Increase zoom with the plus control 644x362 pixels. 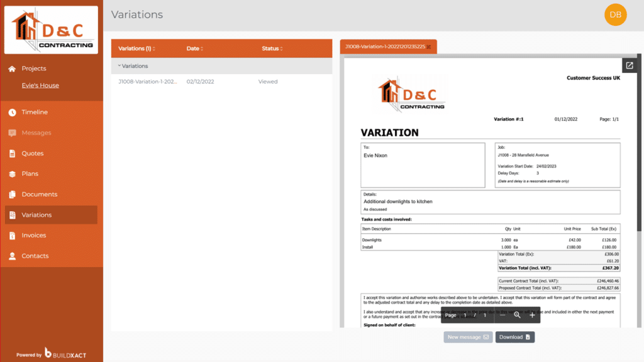(x=533, y=315)
